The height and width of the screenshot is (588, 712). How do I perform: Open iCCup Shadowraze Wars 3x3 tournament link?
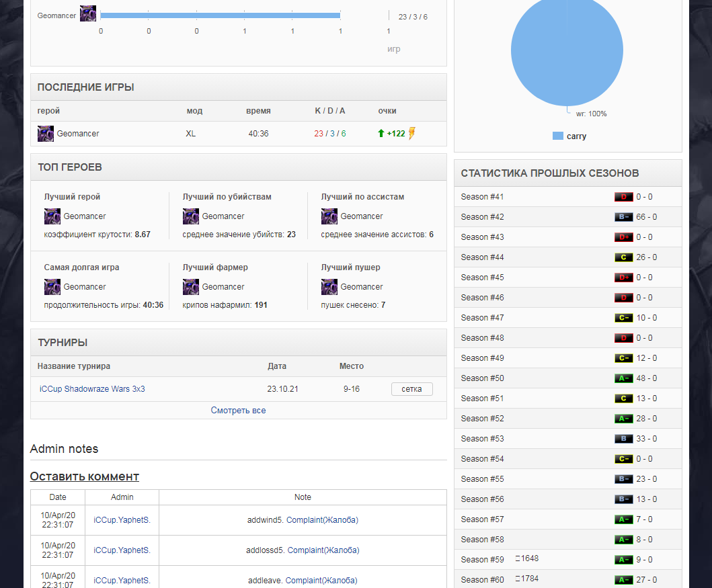point(92,389)
